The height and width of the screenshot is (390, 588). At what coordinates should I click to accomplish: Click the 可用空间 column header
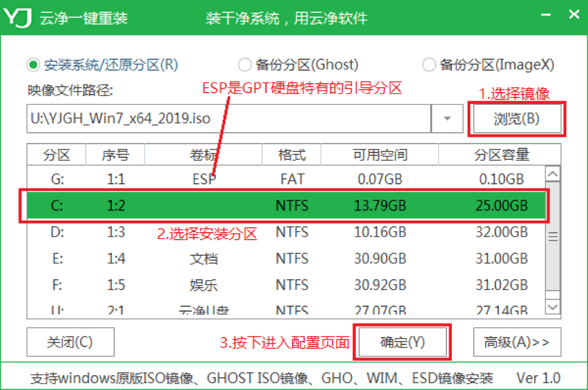pyautogui.click(x=380, y=155)
